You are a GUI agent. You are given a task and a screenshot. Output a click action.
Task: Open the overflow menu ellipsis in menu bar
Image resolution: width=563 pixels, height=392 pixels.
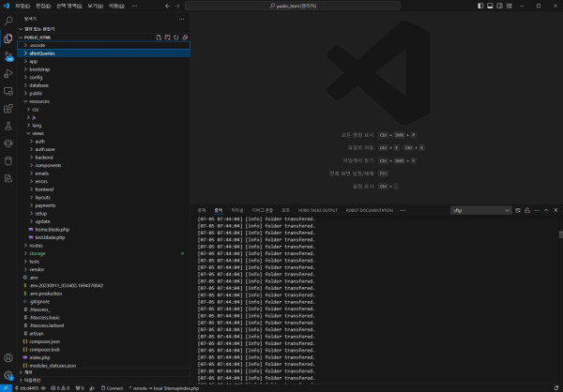coord(134,6)
